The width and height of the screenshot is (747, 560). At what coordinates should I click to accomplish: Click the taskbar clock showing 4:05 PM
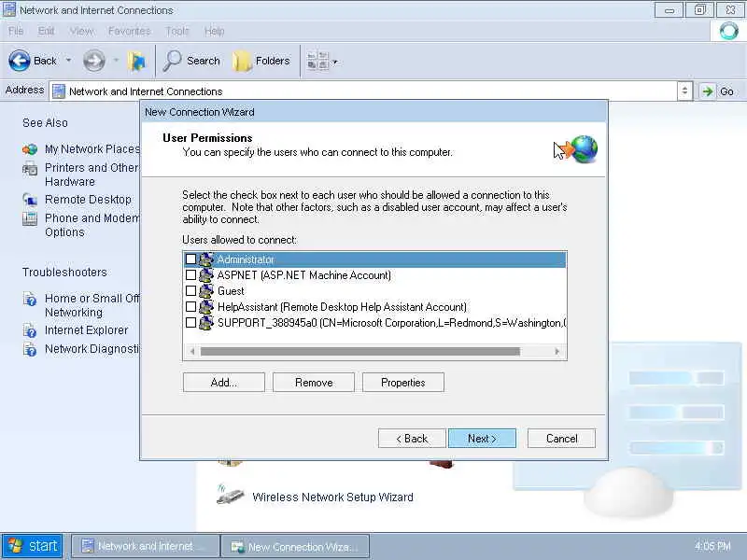pyautogui.click(x=712, y=546)
